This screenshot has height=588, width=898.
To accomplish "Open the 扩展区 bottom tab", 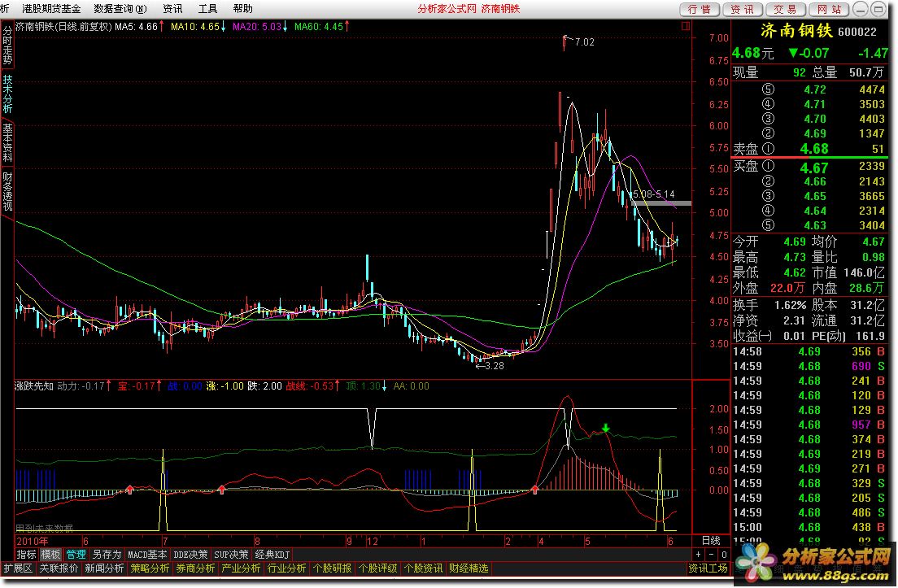I will (18, 568).
